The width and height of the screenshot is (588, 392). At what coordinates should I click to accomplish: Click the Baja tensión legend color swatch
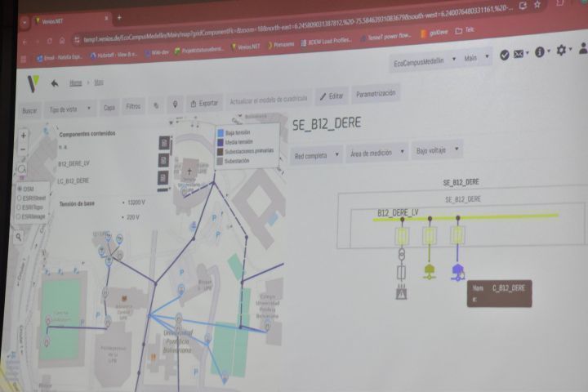coord(220,131)
